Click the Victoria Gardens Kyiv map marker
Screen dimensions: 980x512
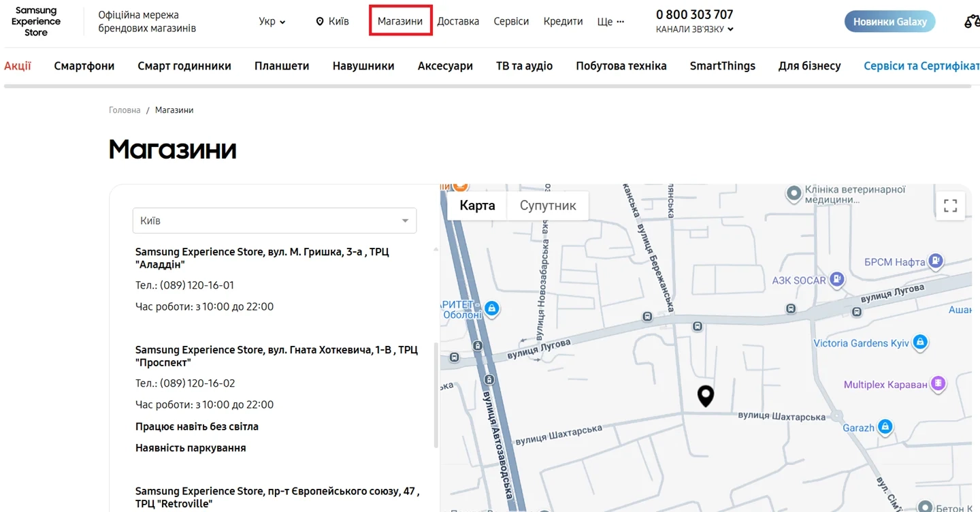tap(920, 342)
